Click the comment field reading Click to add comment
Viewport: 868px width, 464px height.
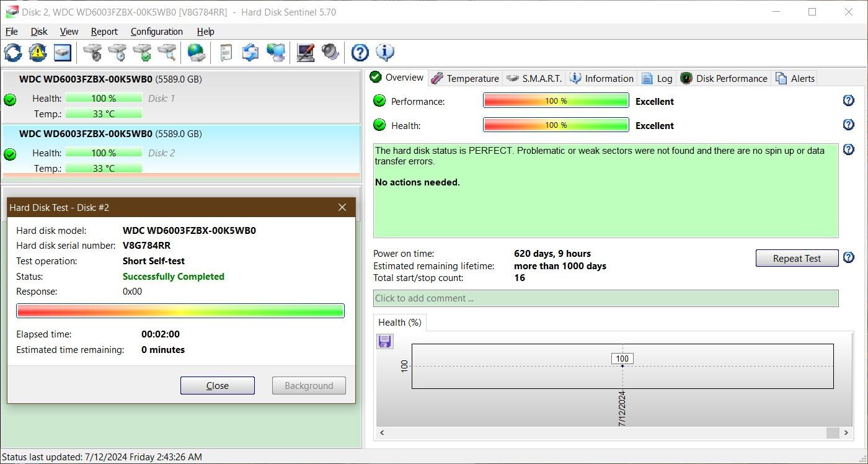click(604, 298)
